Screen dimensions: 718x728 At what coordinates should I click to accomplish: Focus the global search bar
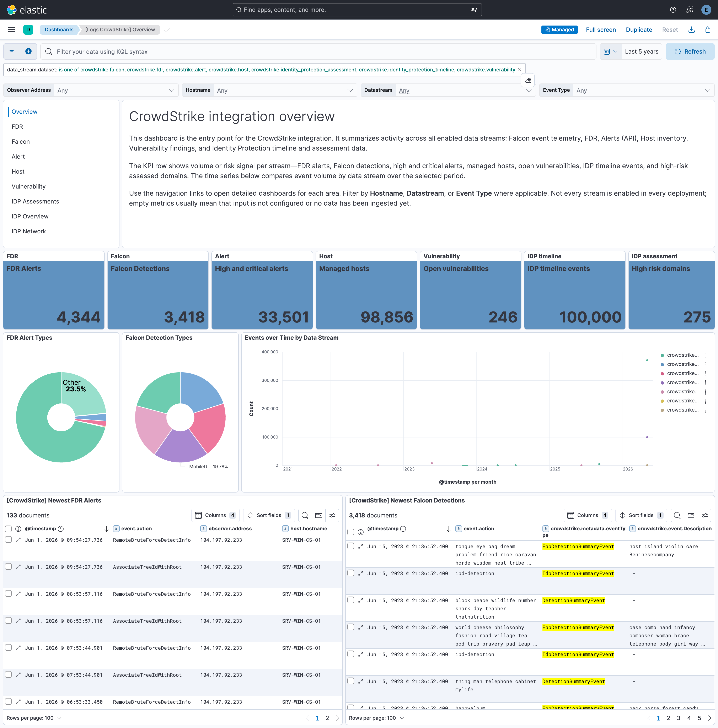(x=357, y=10)
